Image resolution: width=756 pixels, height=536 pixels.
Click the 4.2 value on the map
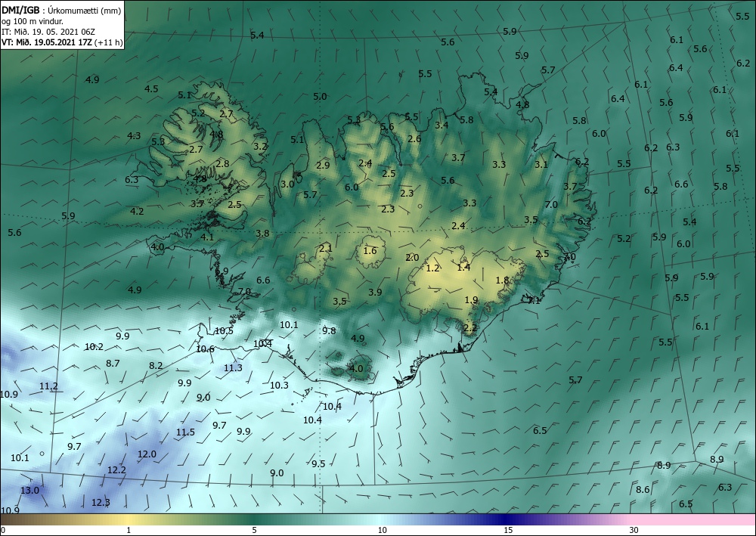137,211
